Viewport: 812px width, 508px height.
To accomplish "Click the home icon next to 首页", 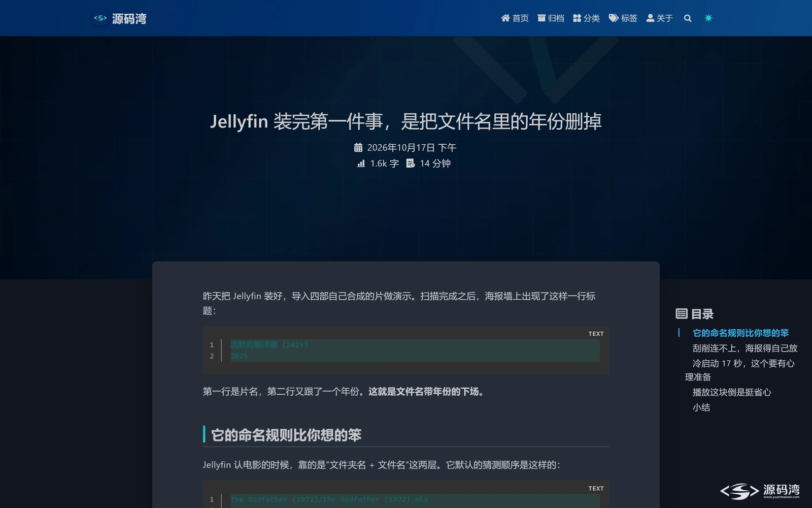I will coord(505,18).
